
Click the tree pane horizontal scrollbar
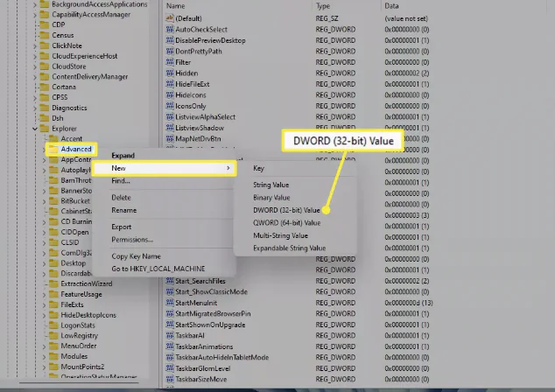click(x=79, y=382)
